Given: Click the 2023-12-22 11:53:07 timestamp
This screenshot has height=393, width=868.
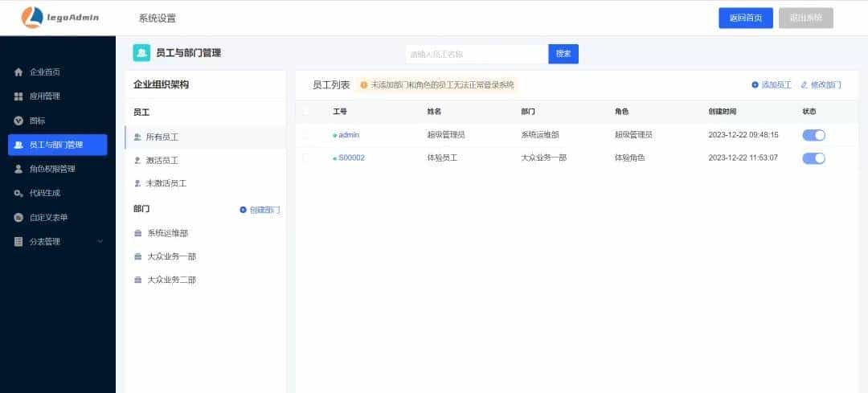Looking at the screenshot, I should [x=743, y=158].
